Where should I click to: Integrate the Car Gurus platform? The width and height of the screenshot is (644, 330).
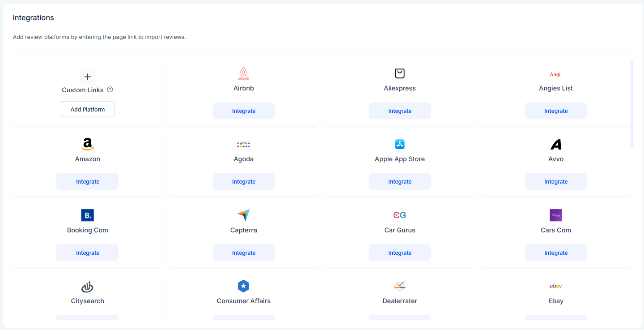[400, 253]
